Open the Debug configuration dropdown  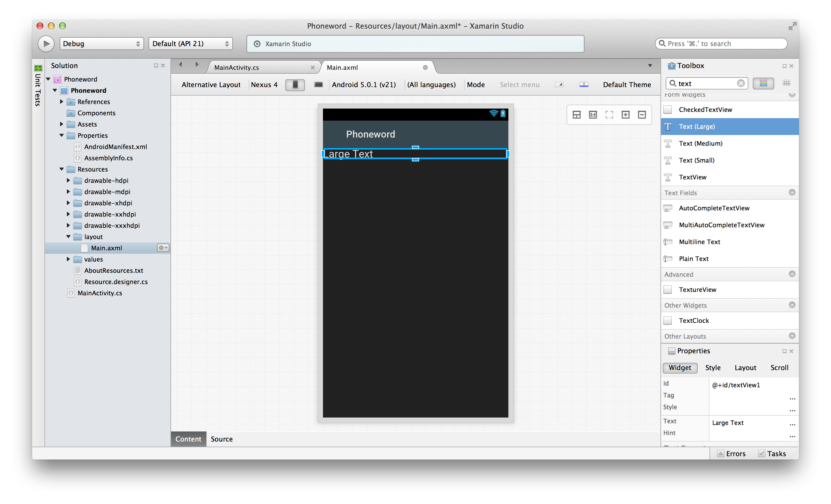click(x=102, y=44)
